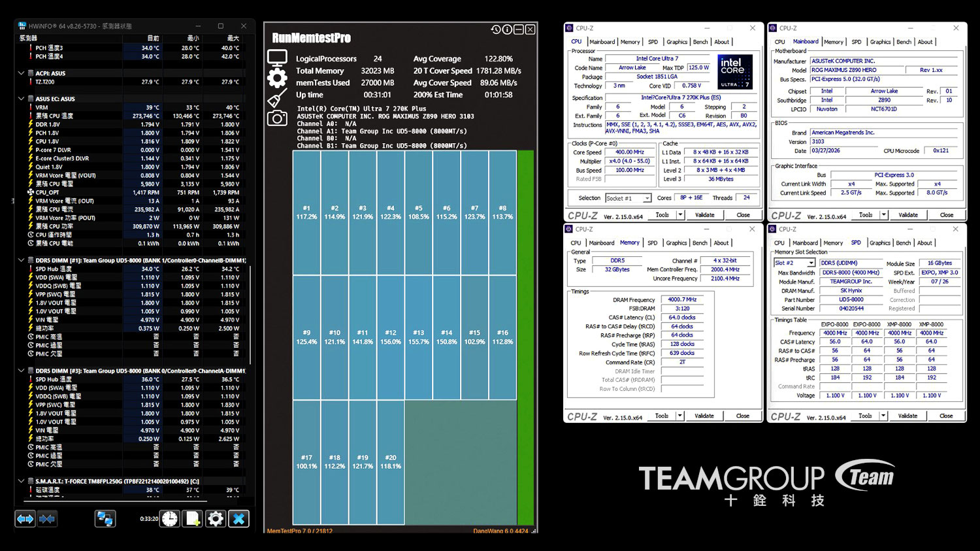980x551 pixels.
Task: Select memtest tile #1 showing 117.2%
Action: point(306,212)
